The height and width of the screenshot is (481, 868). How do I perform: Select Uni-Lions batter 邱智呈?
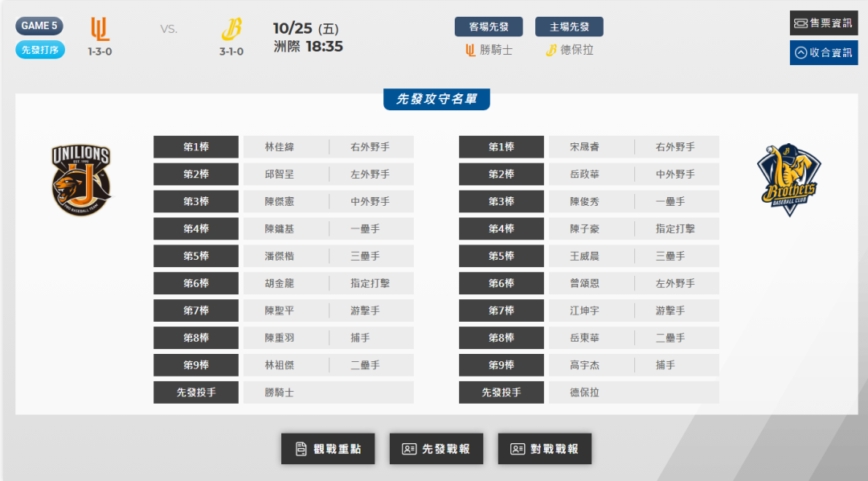pyautogui.click(x=280, y=174)
